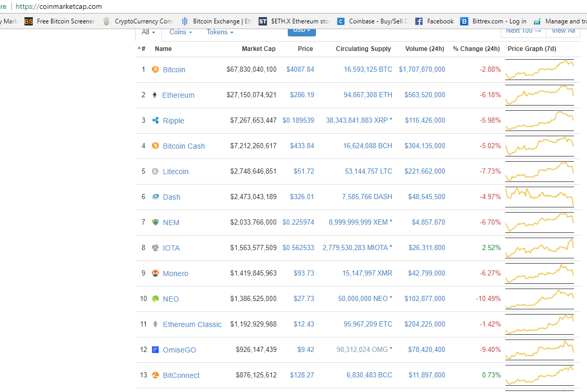The height and width of the screenshot is (392, 587).
Task: Open the IOTA 7d price graph
Action: point(540,247)
